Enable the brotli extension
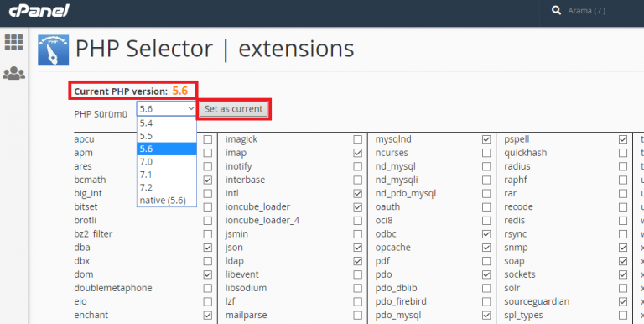Viewport: 644px width, 324px height. (x=208, y=221)
